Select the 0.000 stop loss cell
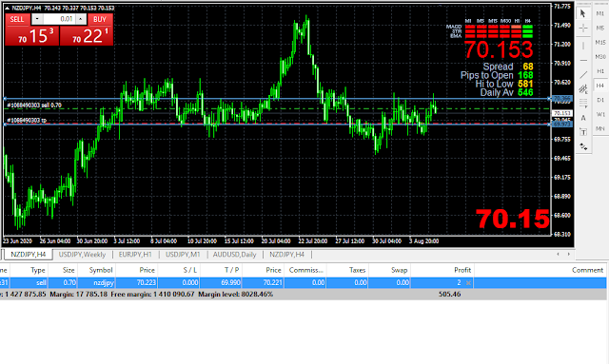The image size is (609, 364). [179, 282]
